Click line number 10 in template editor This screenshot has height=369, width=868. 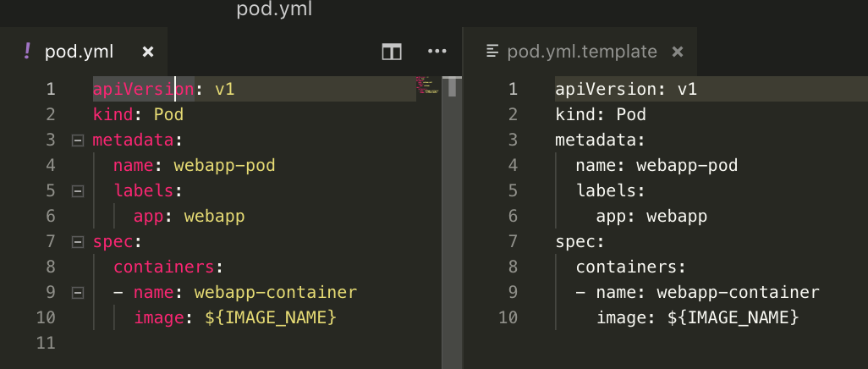click(508, 317)
